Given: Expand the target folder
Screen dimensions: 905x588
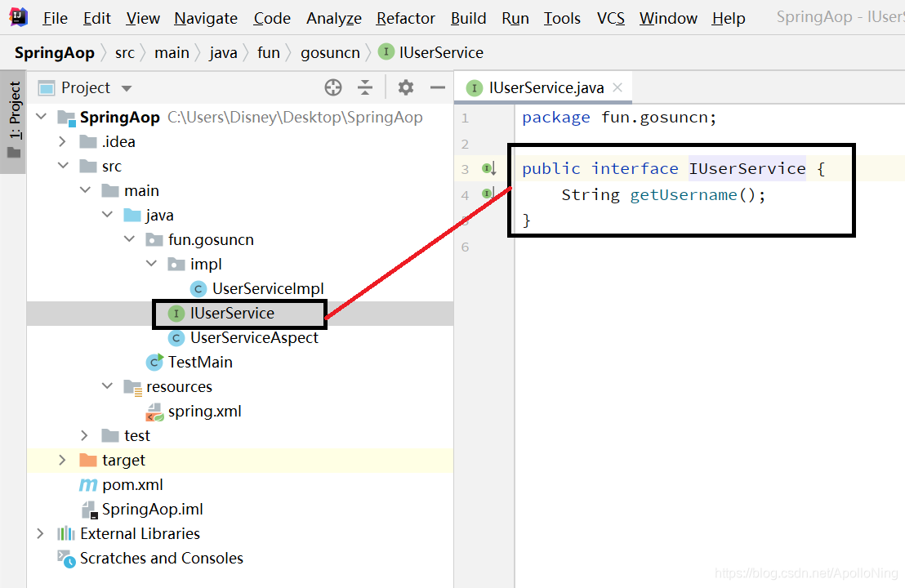Looking at the screenshot, I should click(x=63, y=460).
